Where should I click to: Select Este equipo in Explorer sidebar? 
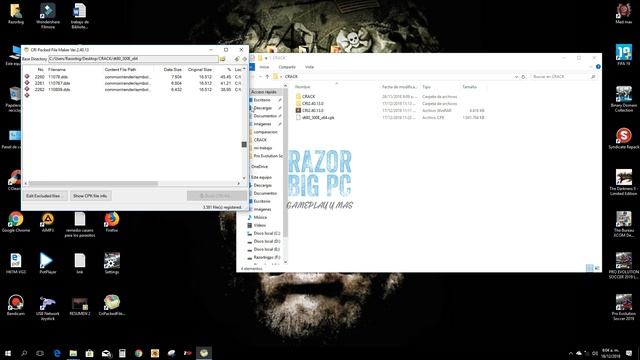[261, 178]
